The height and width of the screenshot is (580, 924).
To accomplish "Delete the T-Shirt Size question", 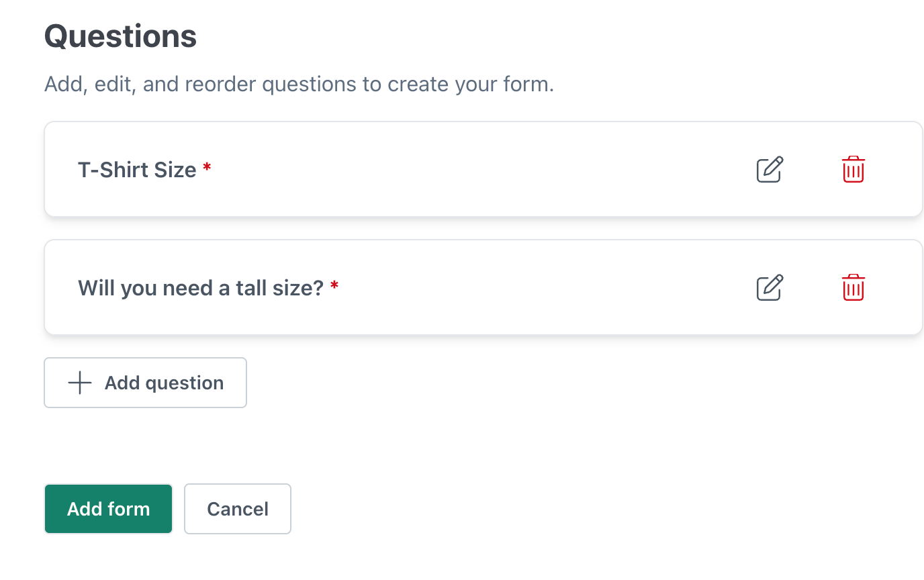I will (x=853, y=170).
